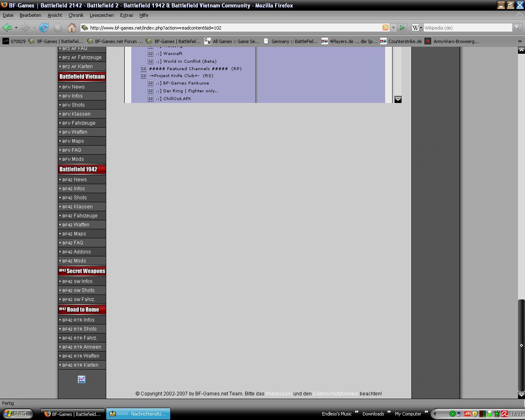
Task: Subscribe via the RSS feed icon in address bar
Action: (x=385, y=27)
